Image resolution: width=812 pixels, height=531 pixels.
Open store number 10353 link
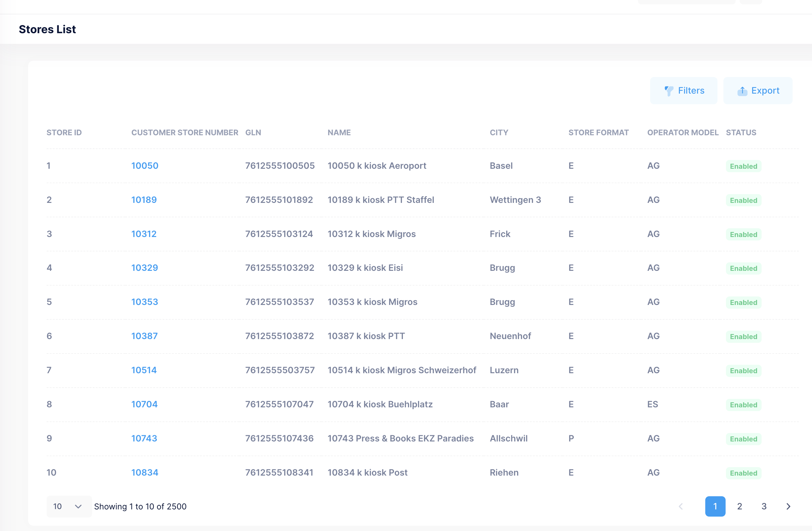(x=145, y=302)
